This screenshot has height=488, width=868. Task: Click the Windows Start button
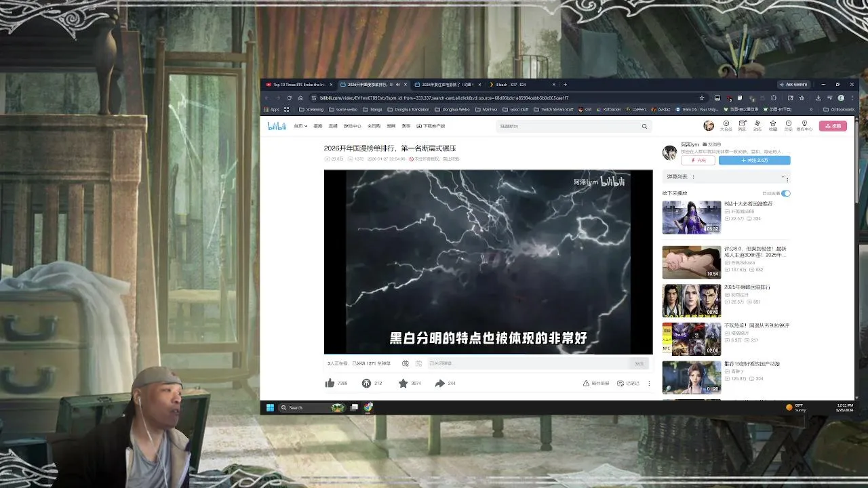(270, 407)
